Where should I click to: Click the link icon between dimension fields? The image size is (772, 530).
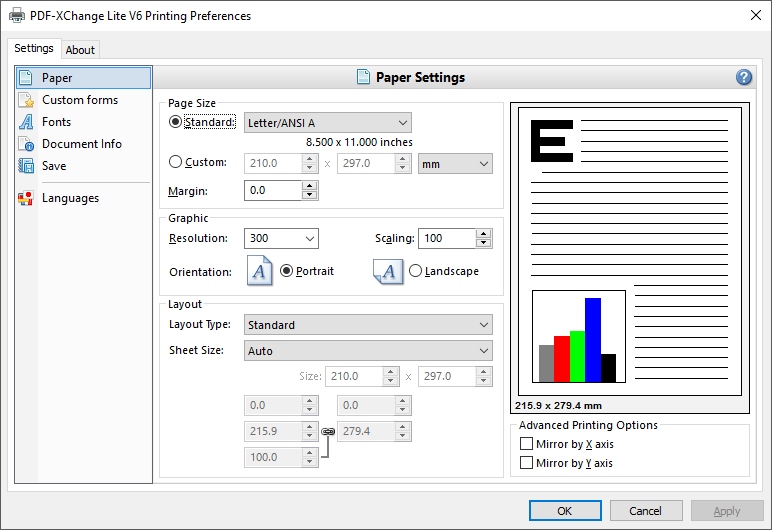327,431
